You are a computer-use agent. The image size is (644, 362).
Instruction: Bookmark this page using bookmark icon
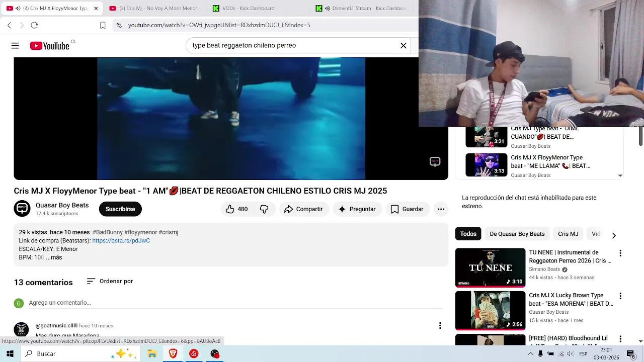point(103,25)
